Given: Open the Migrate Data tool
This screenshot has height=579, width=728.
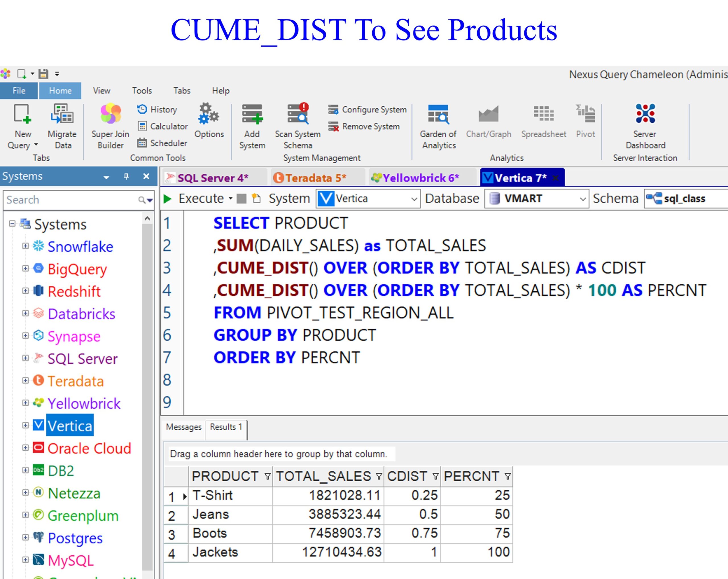Looking at the screenshot, I should (62, 114).
